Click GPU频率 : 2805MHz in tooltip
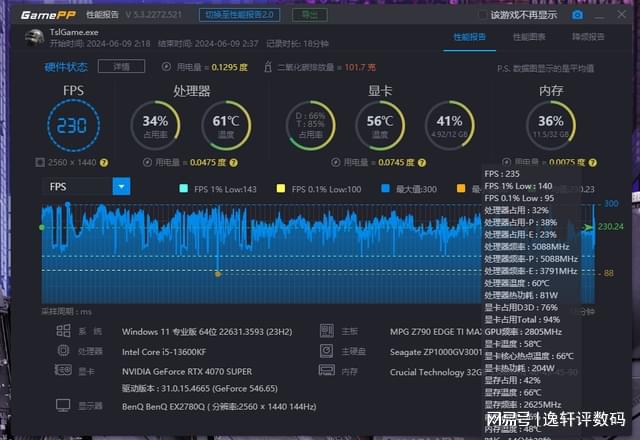The height and width of the screenshot is (440, 640). 523,331
